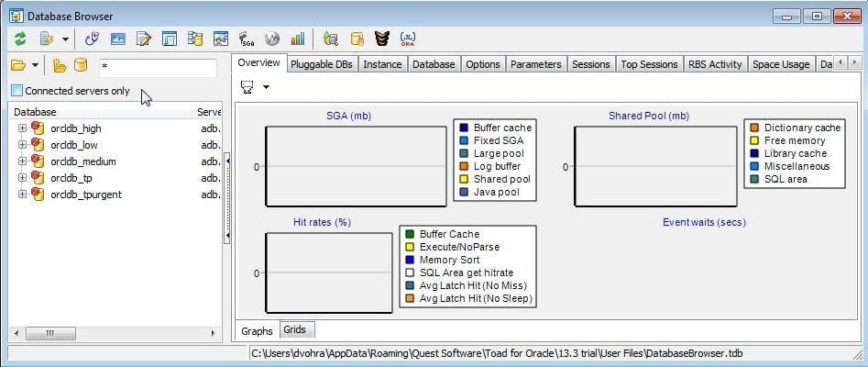The width and height of the screenshot is (868, 367).
Task: Focus the asterisk filter text field
Action: pos(159,68)
